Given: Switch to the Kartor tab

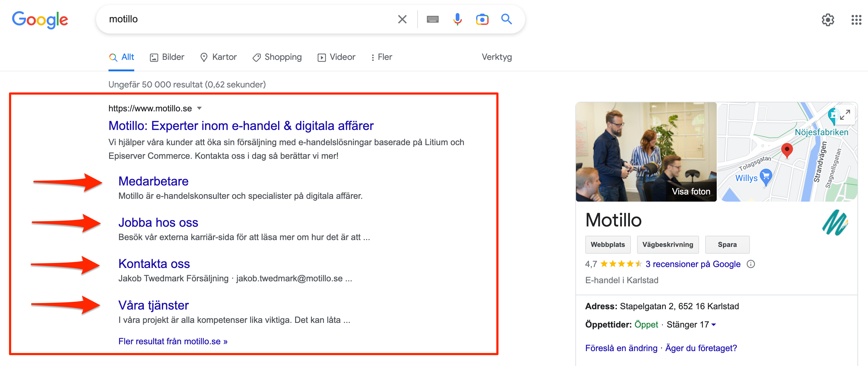Looking at the screenshot, I should click(218, 57).
